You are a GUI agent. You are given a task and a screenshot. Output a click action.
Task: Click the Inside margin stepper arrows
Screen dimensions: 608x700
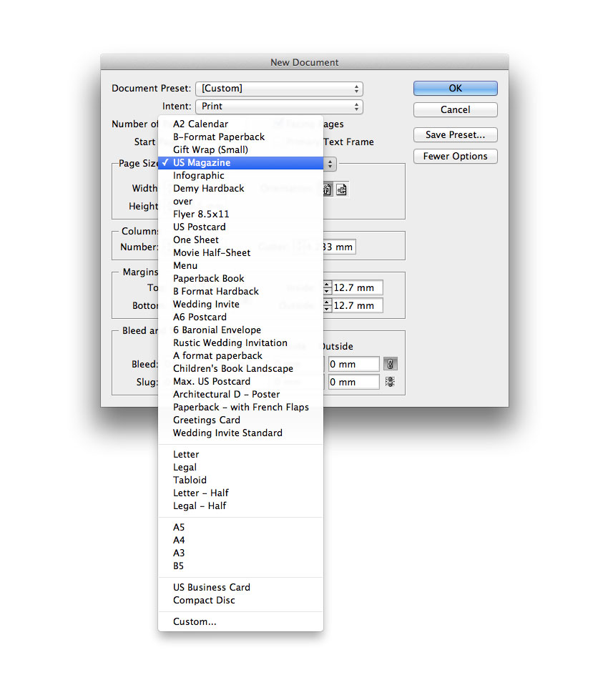(327, 288)
